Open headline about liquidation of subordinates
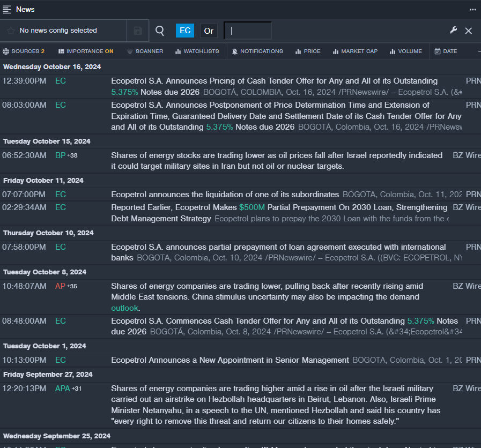 point(225,195)
